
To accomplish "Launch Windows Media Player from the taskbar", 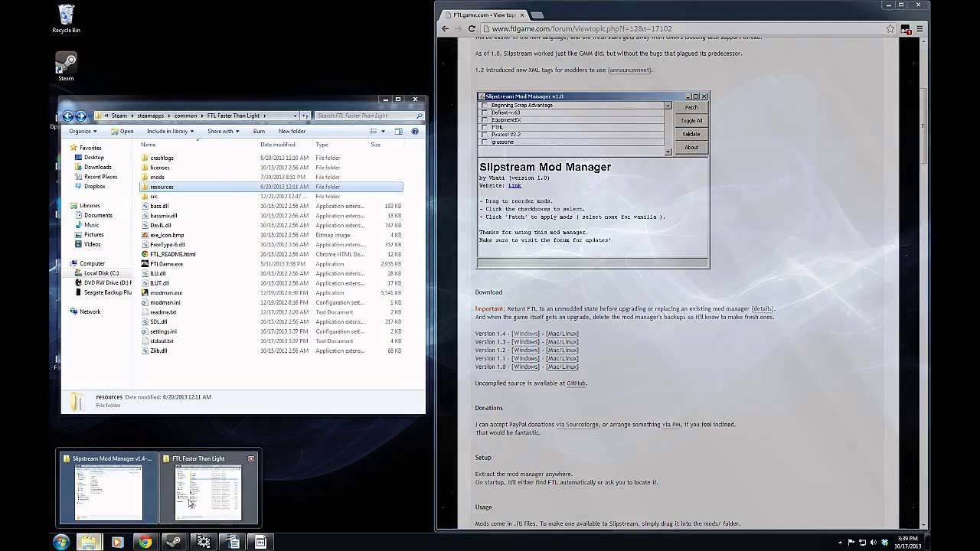I will [x=117, y=542].
